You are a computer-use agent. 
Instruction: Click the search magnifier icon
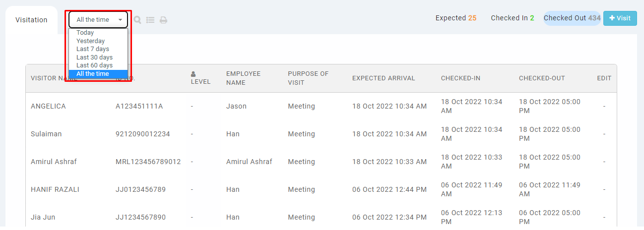137,20
